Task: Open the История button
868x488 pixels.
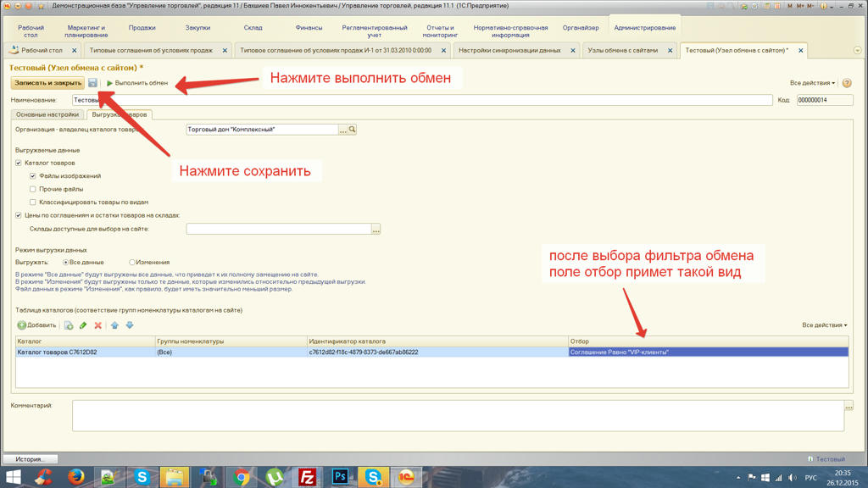Action: coord(31,459)
